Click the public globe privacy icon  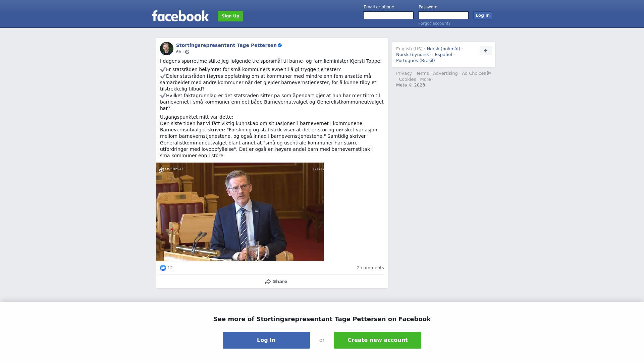187,52
